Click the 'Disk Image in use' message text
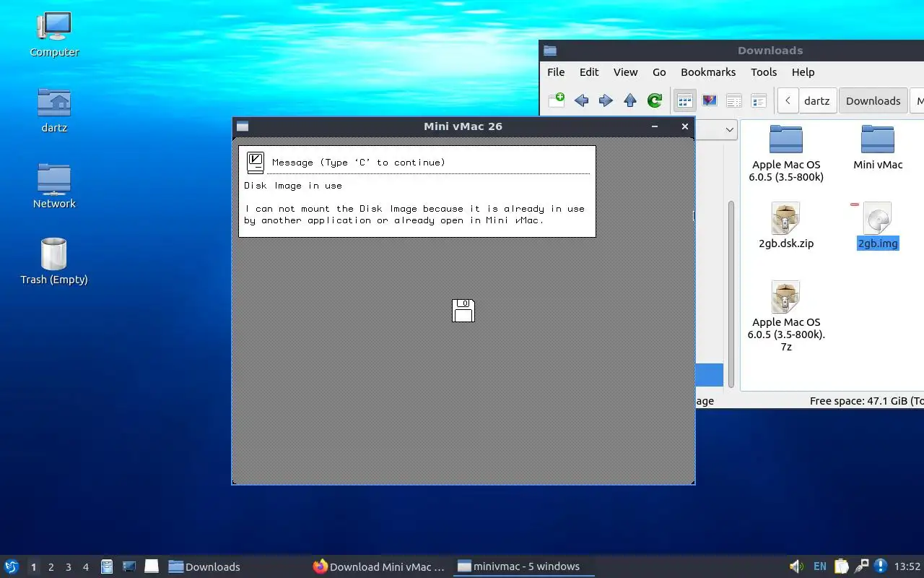 click(x=293, y=186)
